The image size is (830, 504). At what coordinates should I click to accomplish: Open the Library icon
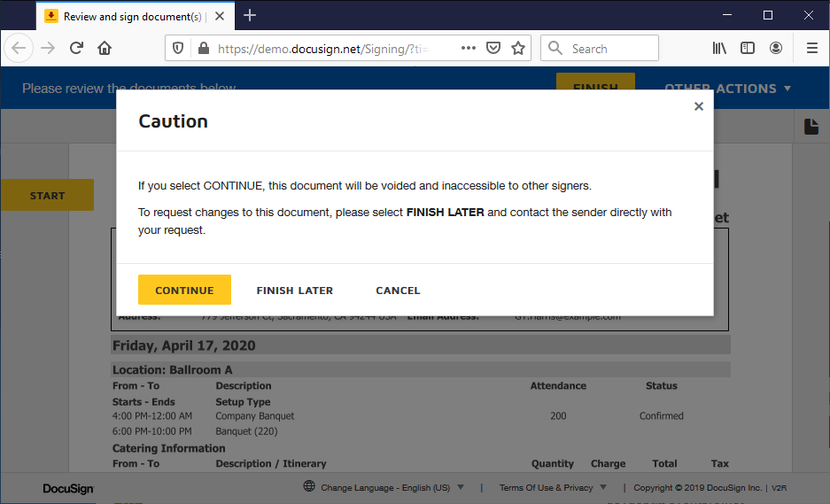coord(719,48)
